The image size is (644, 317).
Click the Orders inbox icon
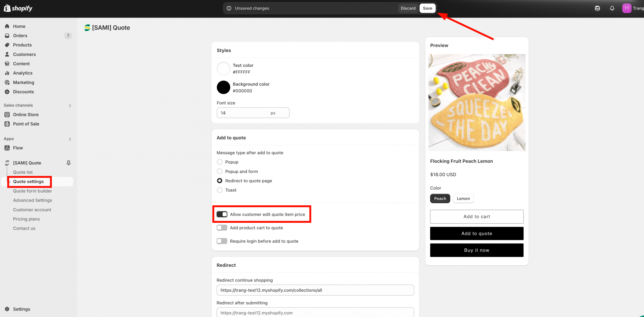coord(7,36)
